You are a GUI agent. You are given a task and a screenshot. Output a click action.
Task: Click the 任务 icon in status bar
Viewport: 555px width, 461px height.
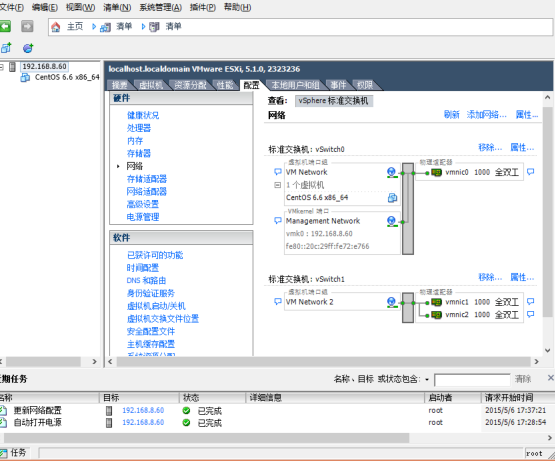(3, 453)
